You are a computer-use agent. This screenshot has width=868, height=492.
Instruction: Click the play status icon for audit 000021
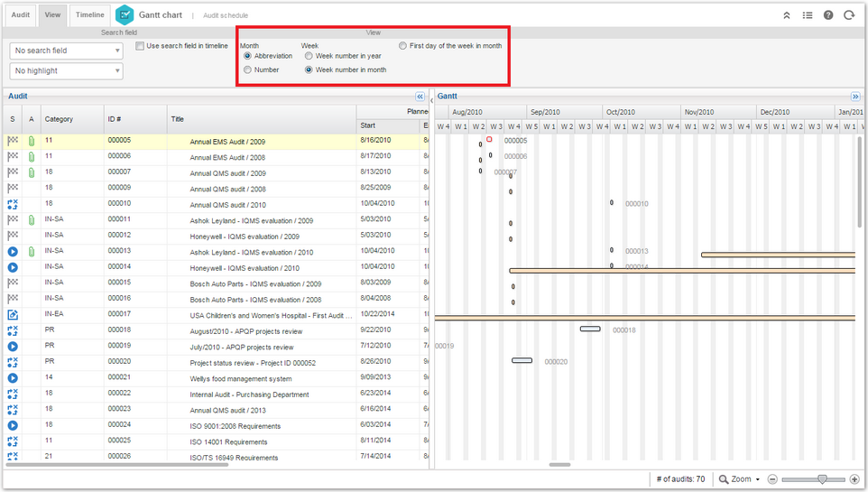[x=13, y=378]
